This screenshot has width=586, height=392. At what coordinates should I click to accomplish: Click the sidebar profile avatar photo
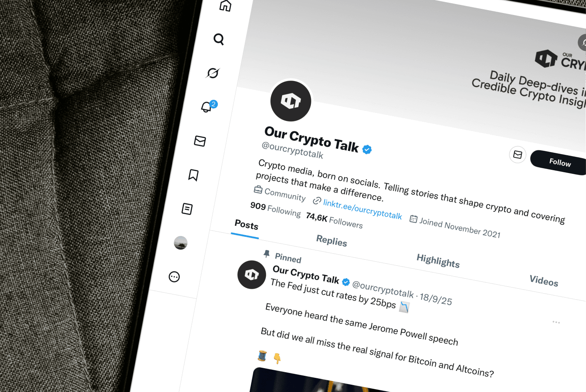(x=181, y=243)
